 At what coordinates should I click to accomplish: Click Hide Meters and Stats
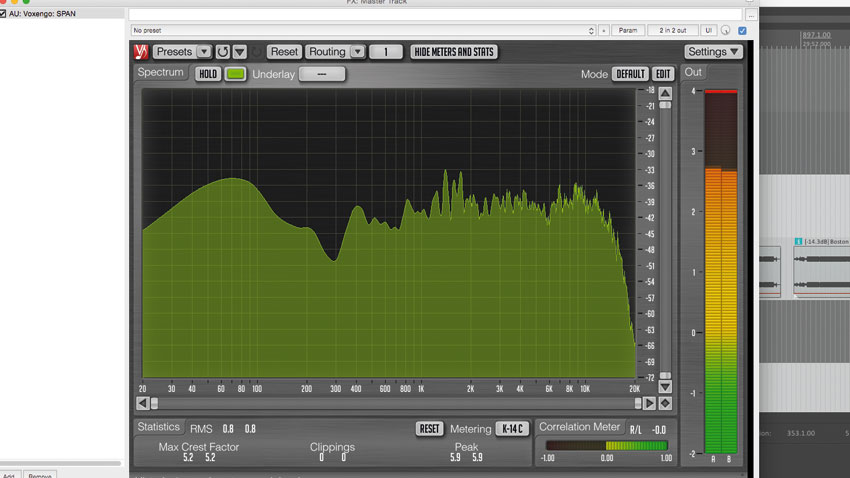454,52
